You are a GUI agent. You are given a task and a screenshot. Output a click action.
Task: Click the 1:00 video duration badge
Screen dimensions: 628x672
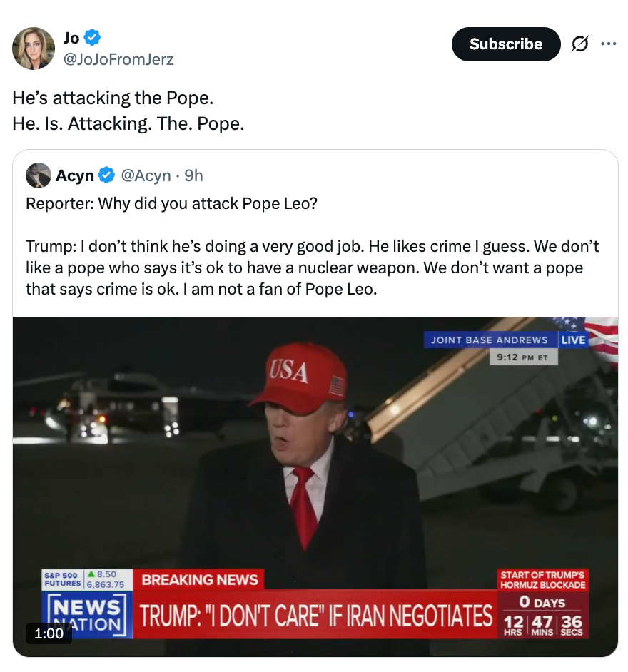pyautogui.click(x=49, y=633)
